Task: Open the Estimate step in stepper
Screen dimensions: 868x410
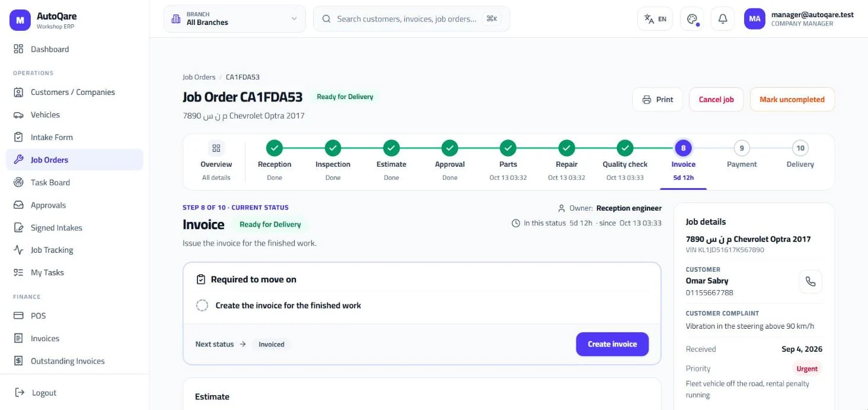Action: coord(391,162)
